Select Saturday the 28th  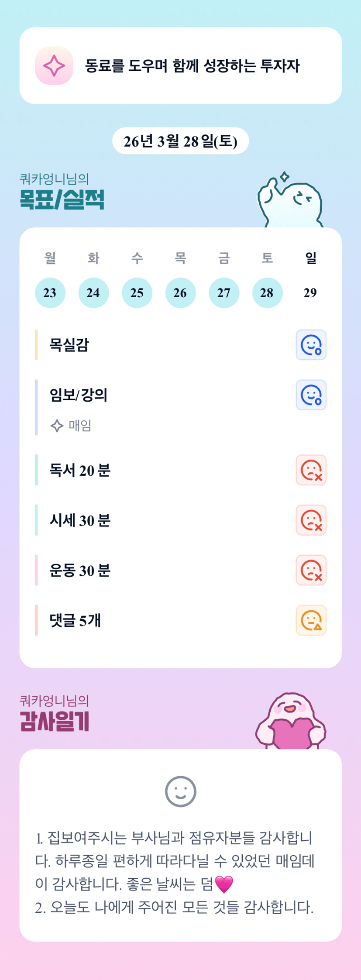coord(267,293)
